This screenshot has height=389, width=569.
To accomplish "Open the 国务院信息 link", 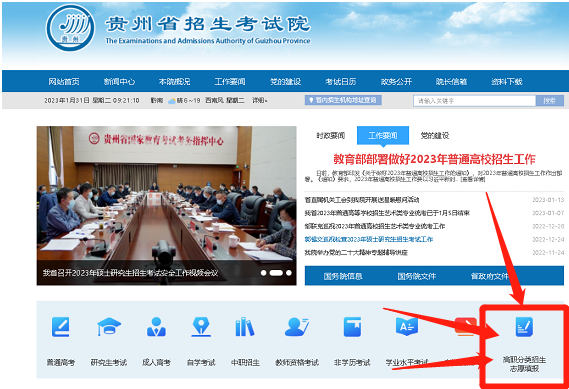I will [343, 277].
